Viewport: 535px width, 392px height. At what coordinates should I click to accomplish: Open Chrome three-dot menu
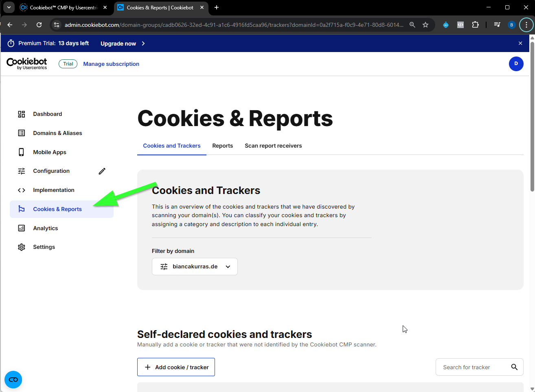(x=526, y=25)
